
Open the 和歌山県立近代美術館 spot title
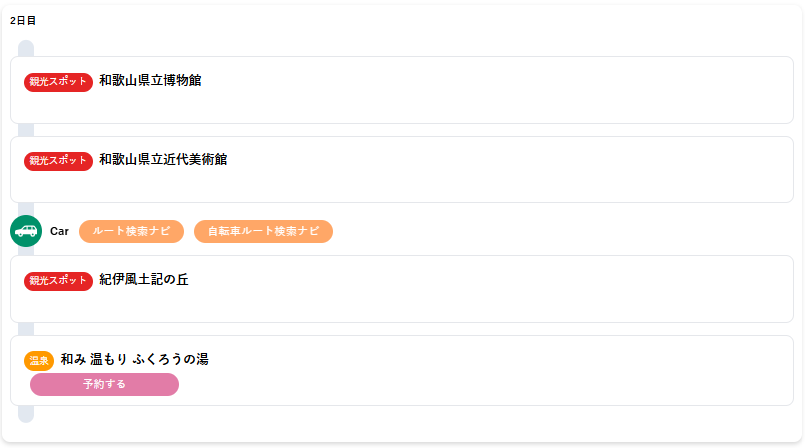point(163,160)
